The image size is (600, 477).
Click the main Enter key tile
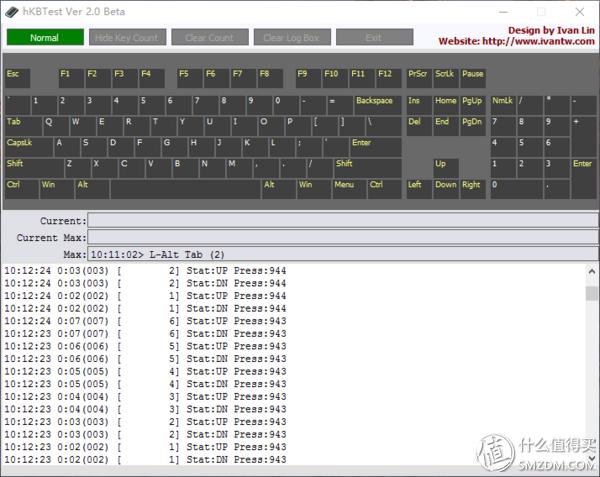(376, 147)
